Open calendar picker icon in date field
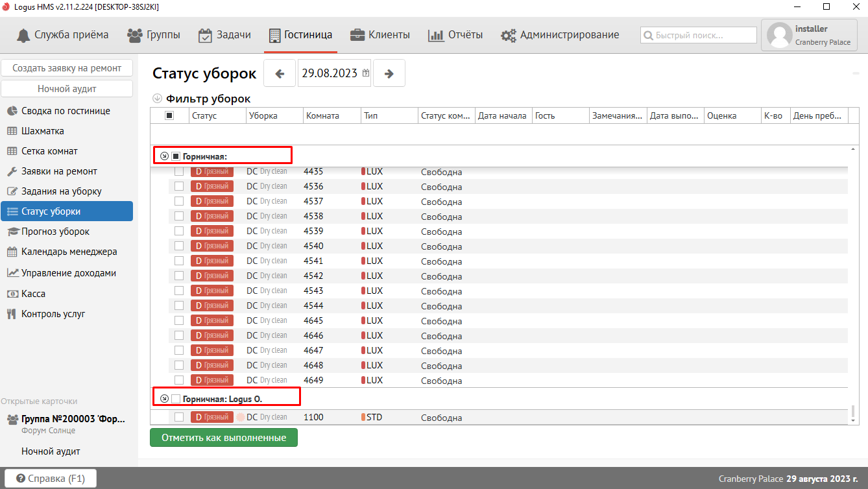868x489 pixels. [x=366, y=73]
